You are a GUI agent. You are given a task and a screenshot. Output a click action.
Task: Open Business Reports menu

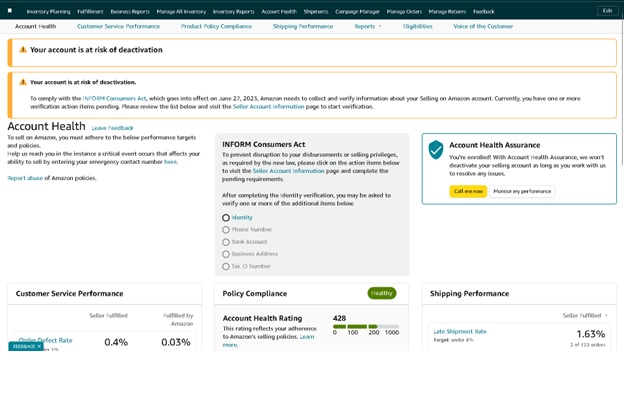pyautogui.click(x=130, y=12)
